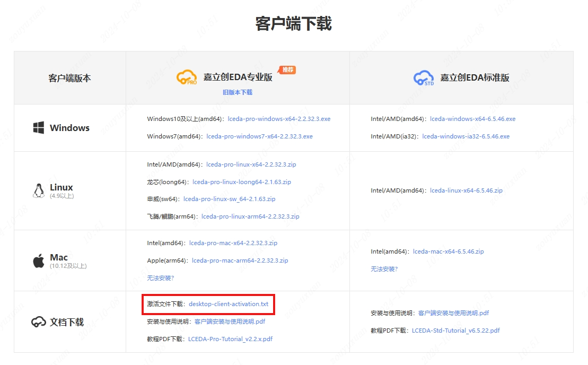
Task: Download lceda-pro-windows-x64-2.2.32.3.exe
Action: click(279, 119)
